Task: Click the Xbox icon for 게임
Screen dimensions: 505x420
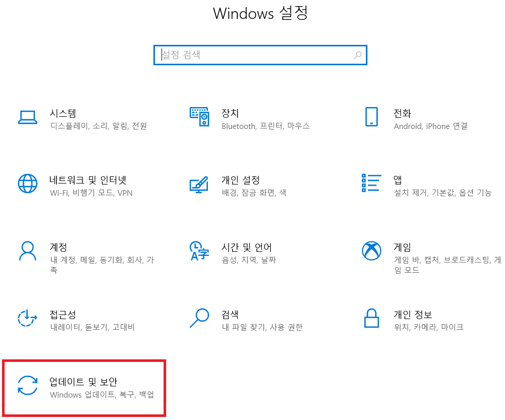Action: [x=371, y=251]
